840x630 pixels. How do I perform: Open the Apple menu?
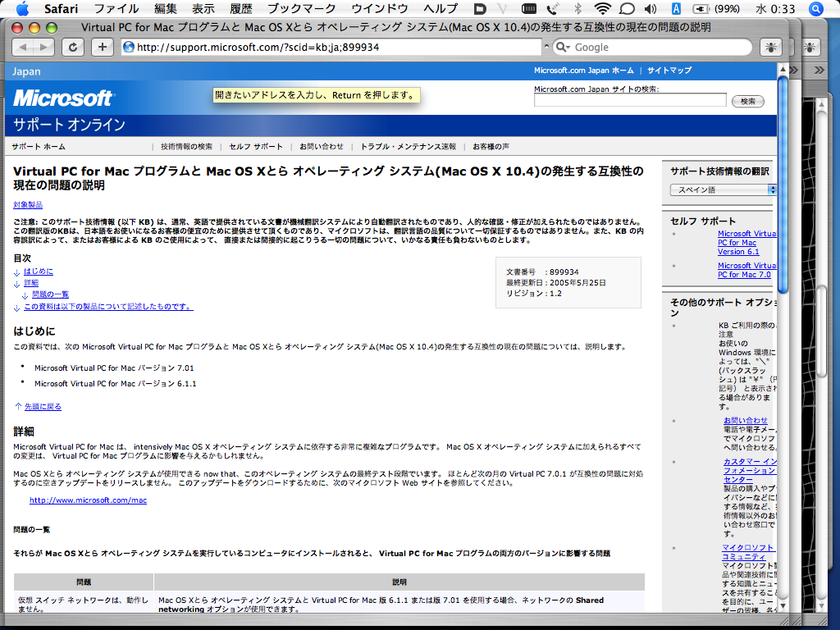[22, 8]
